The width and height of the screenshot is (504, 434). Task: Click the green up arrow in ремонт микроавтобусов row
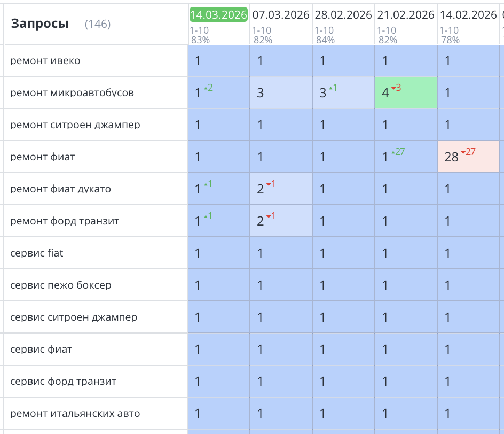204,88
